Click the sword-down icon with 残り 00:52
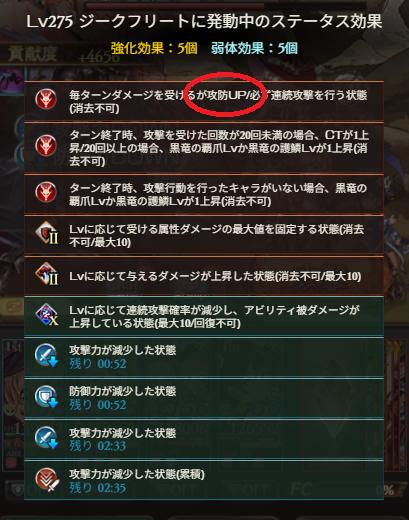This screenshot has width=409, height=520. 46,355
